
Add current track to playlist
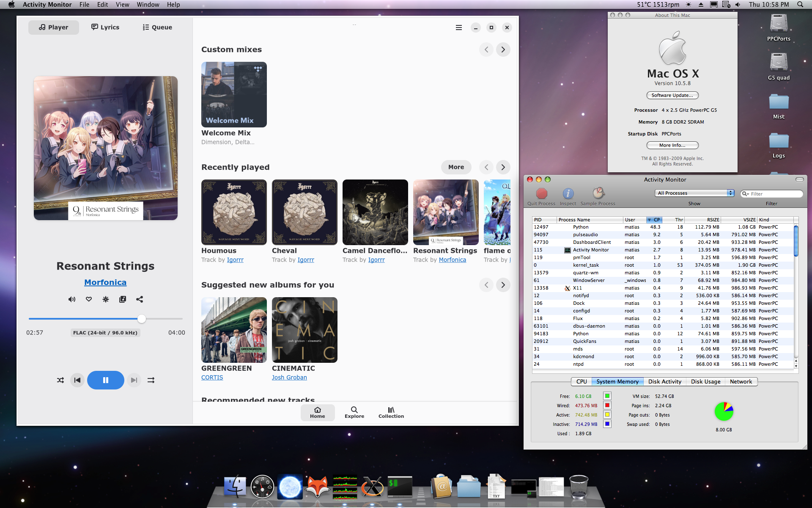coord(123,299)
